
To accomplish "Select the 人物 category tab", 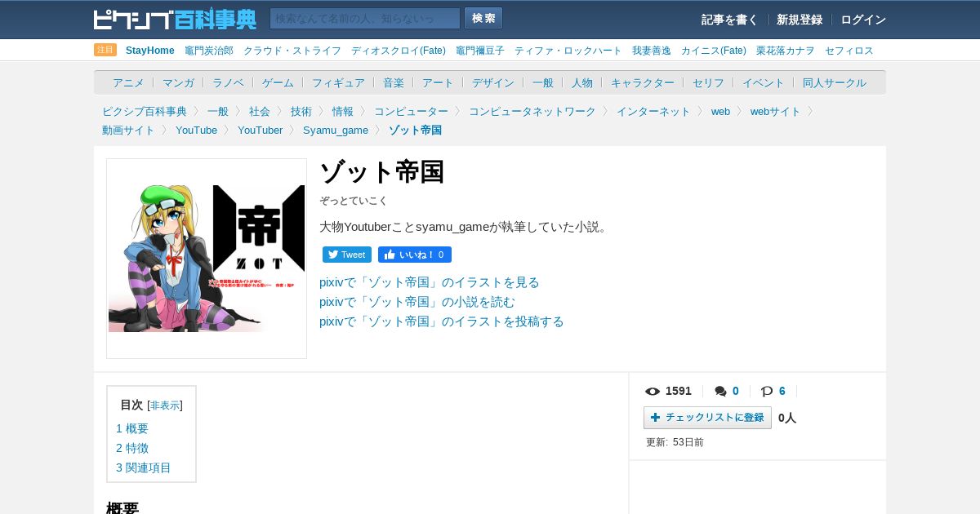I will pyautogui.click(x=582, y=82).
